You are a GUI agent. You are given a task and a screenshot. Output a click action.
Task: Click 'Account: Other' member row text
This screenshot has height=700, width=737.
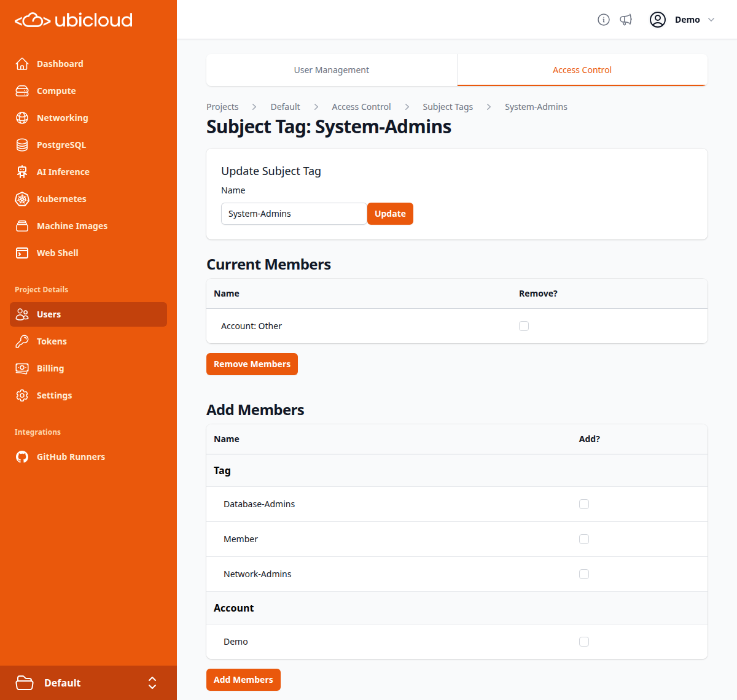click(251, 326)
